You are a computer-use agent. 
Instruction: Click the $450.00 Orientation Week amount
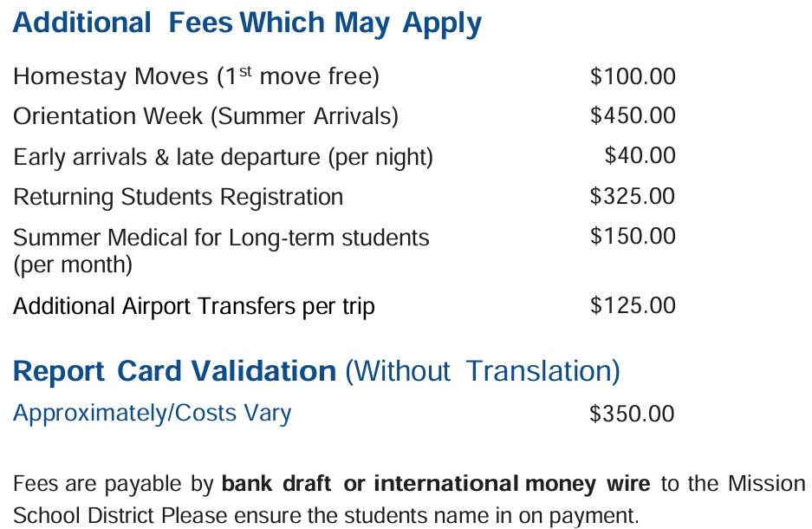(x=632, y=115)
